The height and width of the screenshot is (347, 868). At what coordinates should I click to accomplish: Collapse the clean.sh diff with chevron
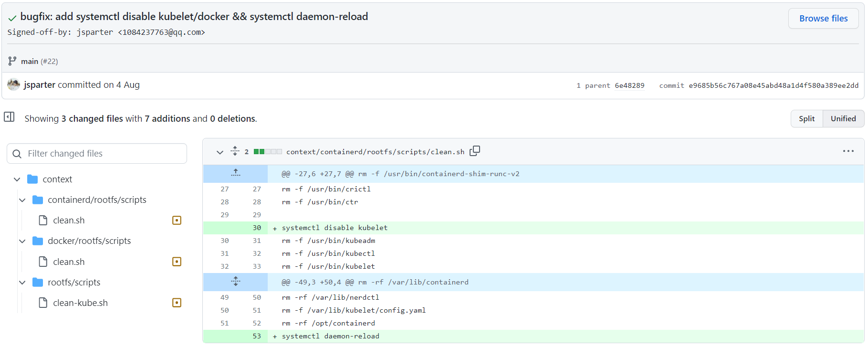[220, 152]
